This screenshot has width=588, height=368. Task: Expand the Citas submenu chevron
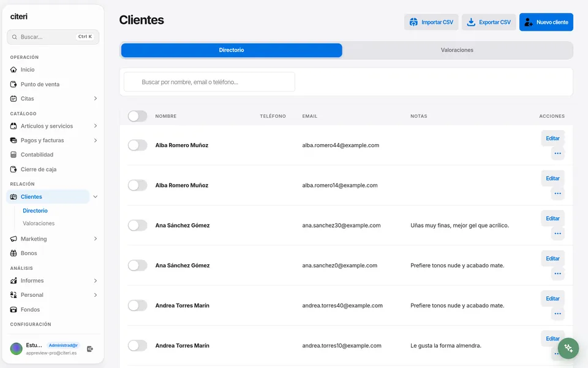click(x=96, y=98)
